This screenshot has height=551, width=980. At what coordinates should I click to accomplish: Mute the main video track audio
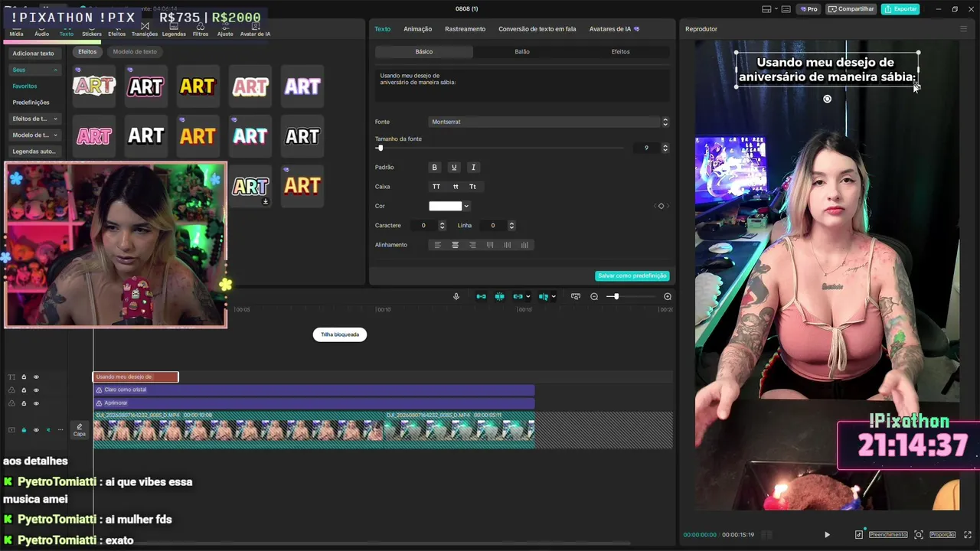point(47,430)
